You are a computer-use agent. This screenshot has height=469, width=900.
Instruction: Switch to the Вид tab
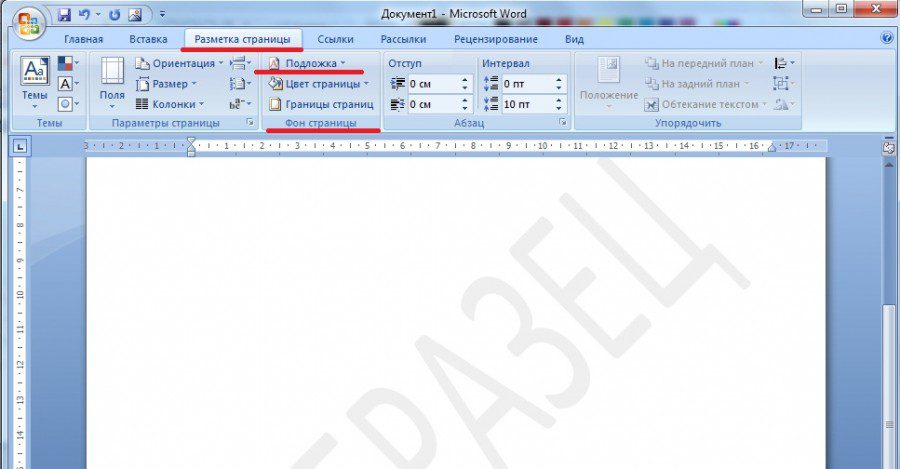coord(574,39)
